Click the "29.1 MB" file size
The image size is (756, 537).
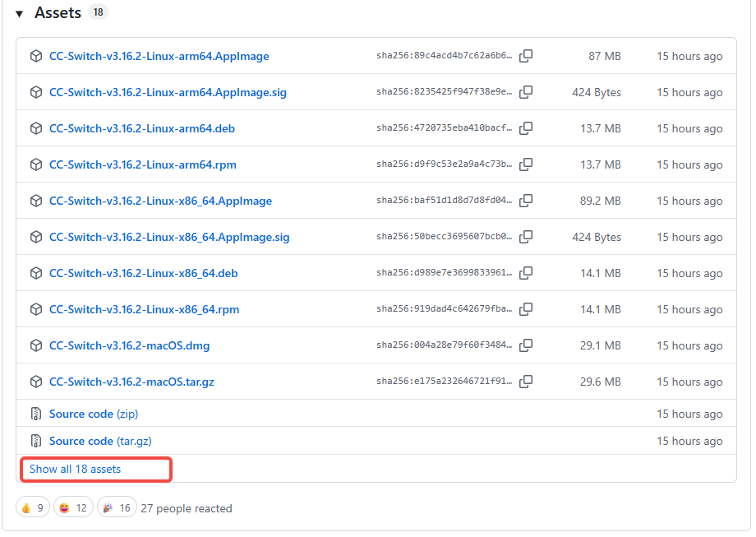click(x=600, y=345)
